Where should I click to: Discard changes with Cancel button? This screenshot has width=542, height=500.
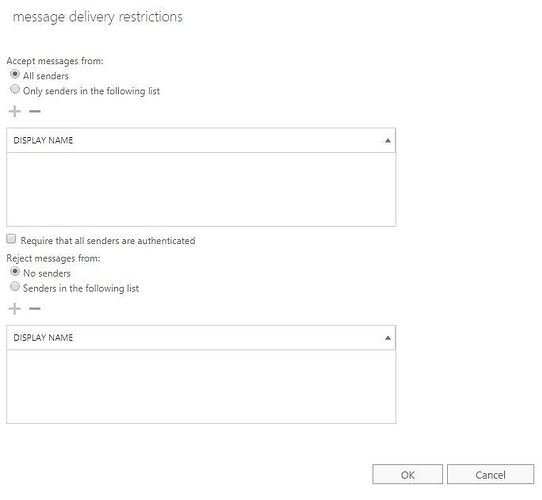[490, 474]
